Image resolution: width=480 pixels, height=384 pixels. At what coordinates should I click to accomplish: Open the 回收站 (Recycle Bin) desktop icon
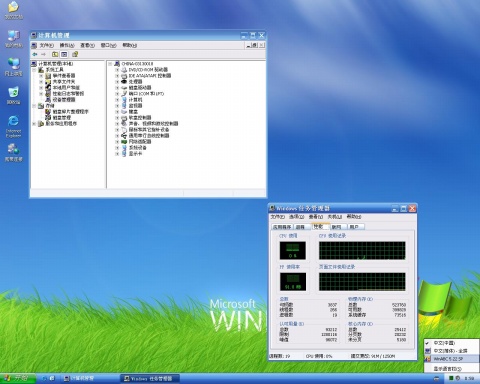(14, 95)
